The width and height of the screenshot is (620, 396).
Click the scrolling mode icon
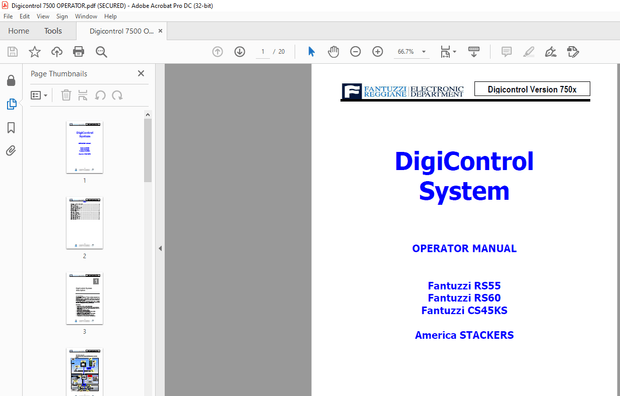(x=474, y=51)
